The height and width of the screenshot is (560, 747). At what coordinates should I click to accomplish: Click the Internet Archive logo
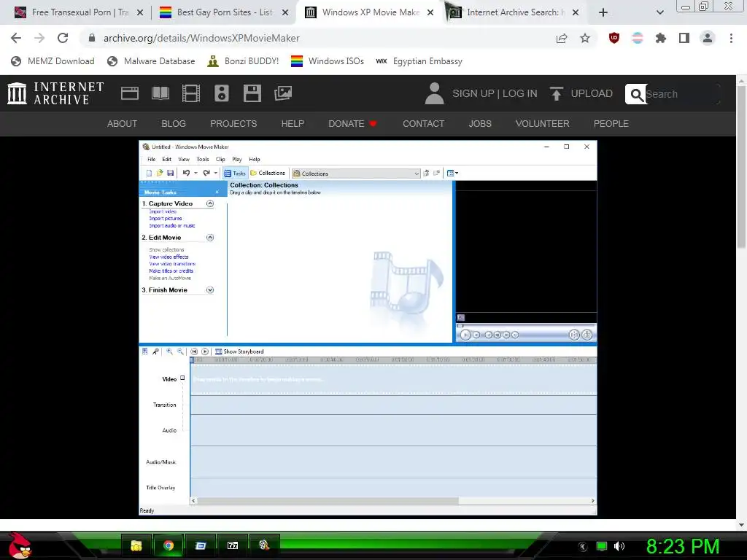pos(55,93)
